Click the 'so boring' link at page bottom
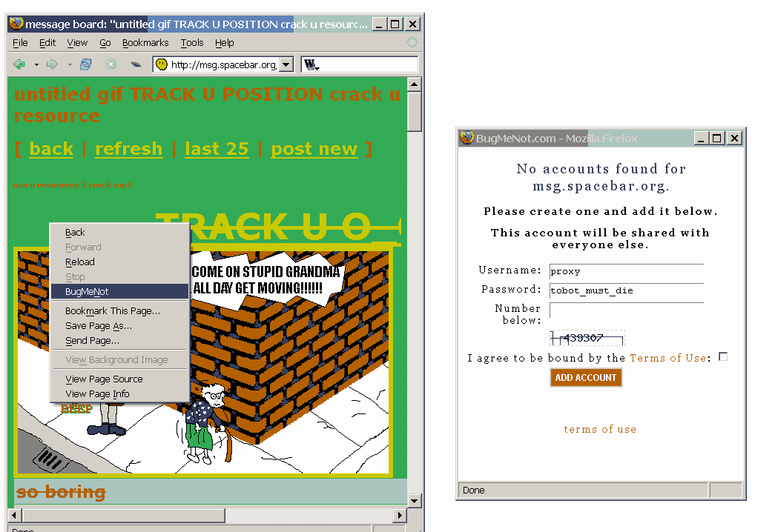 pyautogui.click(x=61, y=492)
